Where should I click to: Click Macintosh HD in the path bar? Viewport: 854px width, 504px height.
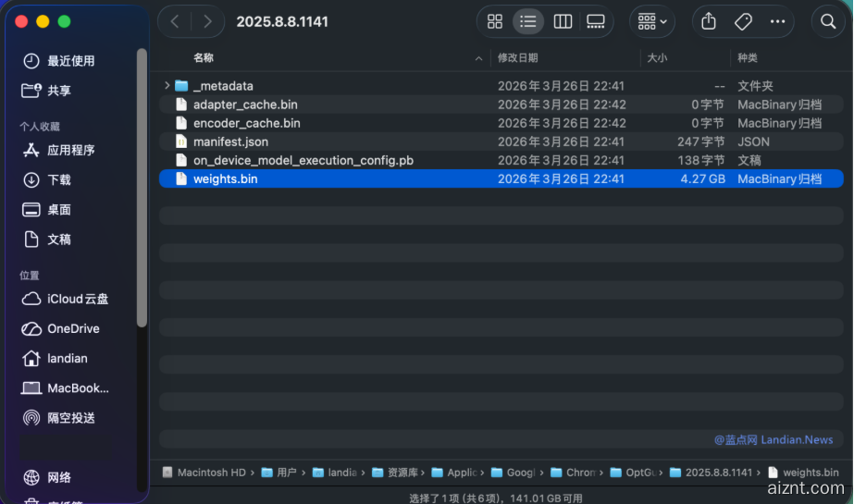[204, 473]
